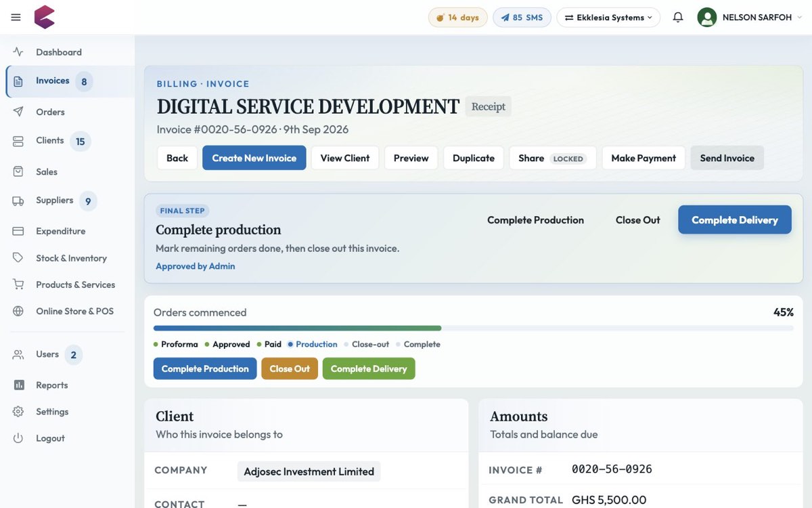Click blue Complete Production under progress bar
Screen dimensions: 812x508
pos(205,368)
